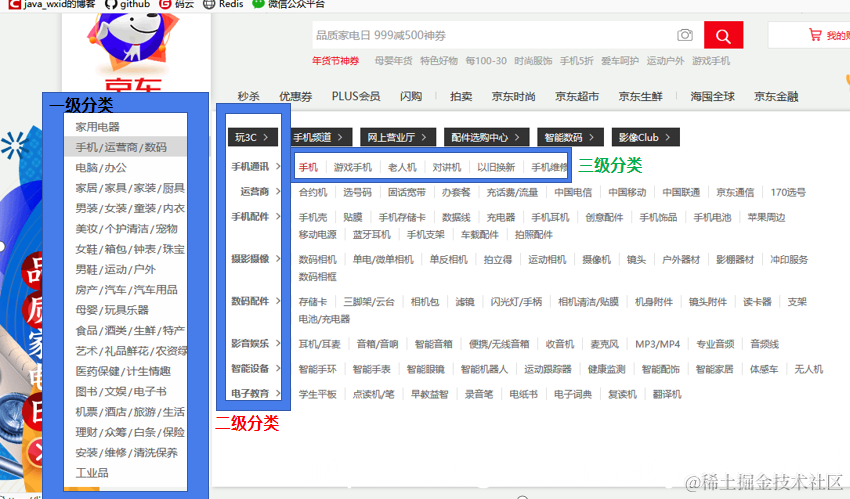Open github bookmark in browser bar

(128, 4)
